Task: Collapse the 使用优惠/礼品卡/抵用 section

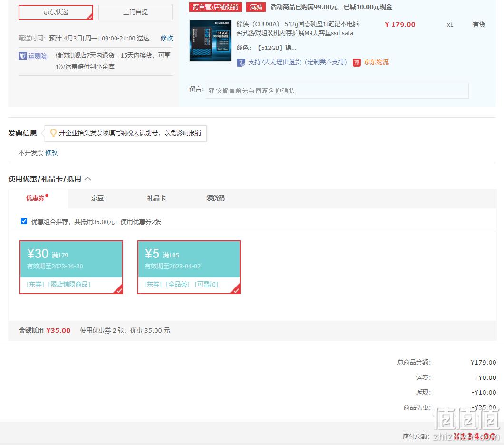Action: point(88,179)
